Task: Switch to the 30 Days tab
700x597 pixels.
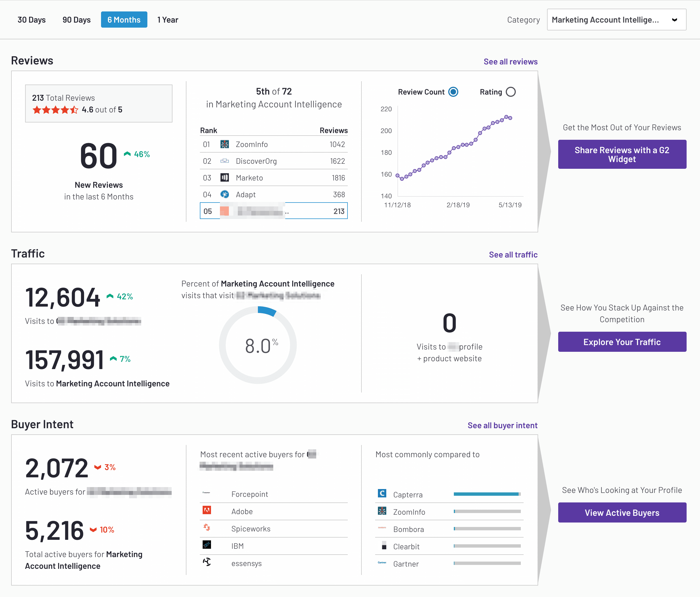Action: click(x=32, y=20)
